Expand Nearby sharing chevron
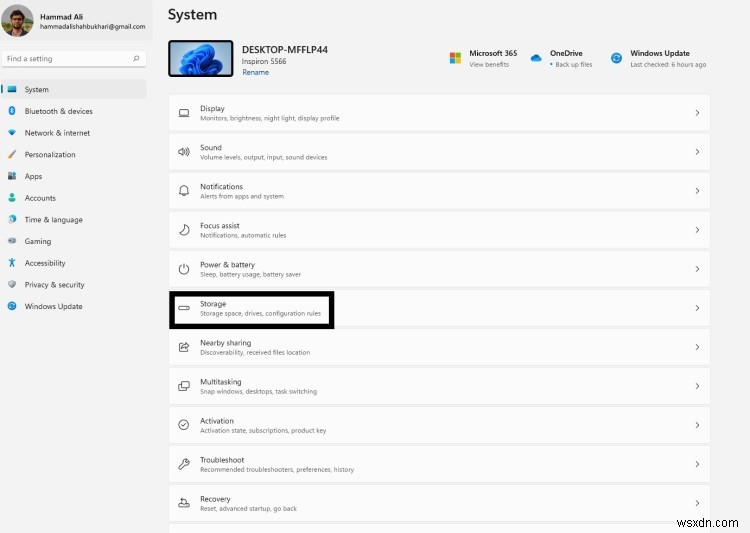 (x=697, y=347)
